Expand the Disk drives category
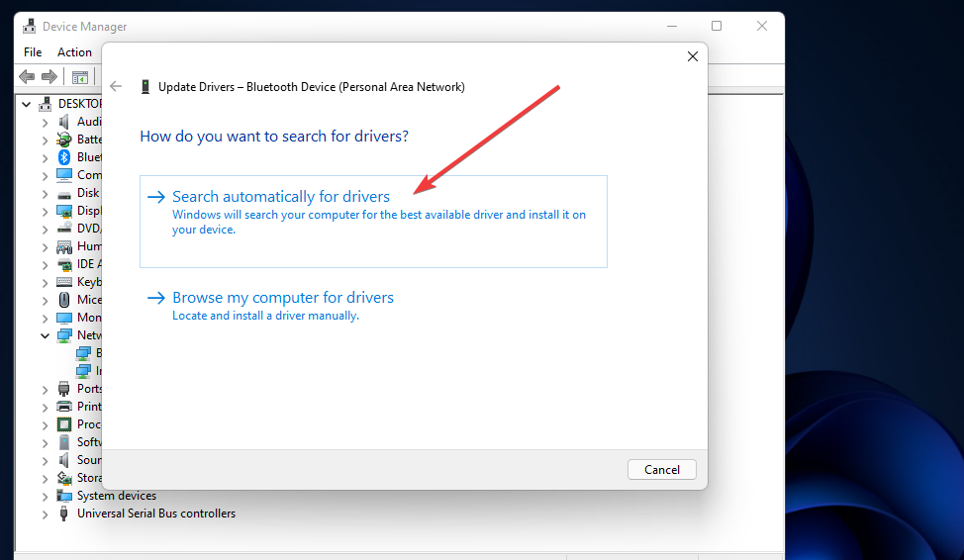Screen dimensions: 964x560 coord(45,194)
